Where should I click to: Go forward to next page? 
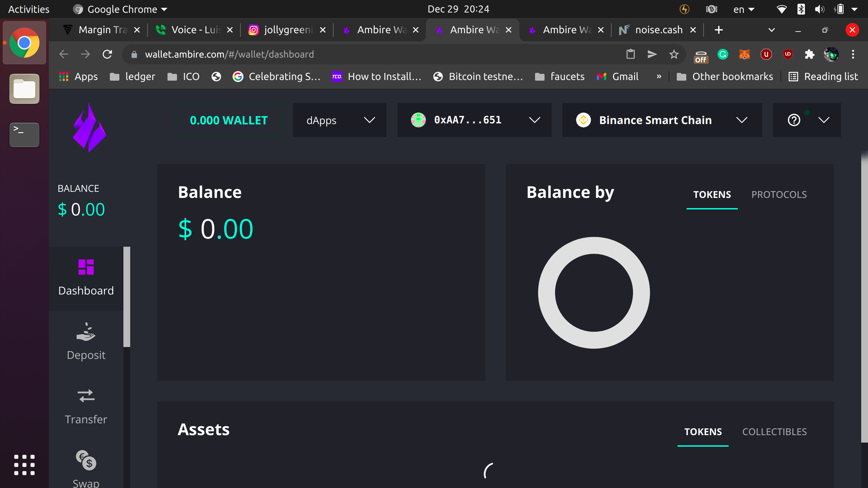tap(85, 54)
